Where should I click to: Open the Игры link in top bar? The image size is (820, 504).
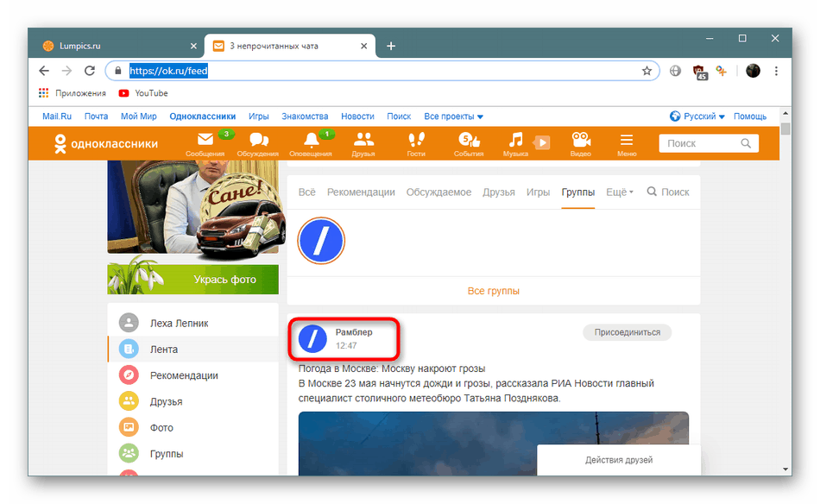(x=258, y=116)
